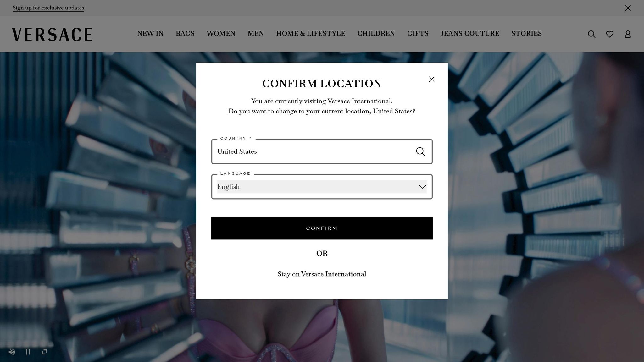Open the Language dropdown
The width and height of the screenshot is (644, 362).
click(x=322, y=187)
